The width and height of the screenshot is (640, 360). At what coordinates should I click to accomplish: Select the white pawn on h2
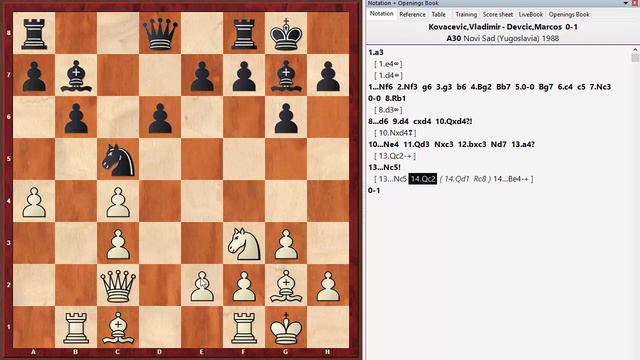pos(328,285)
